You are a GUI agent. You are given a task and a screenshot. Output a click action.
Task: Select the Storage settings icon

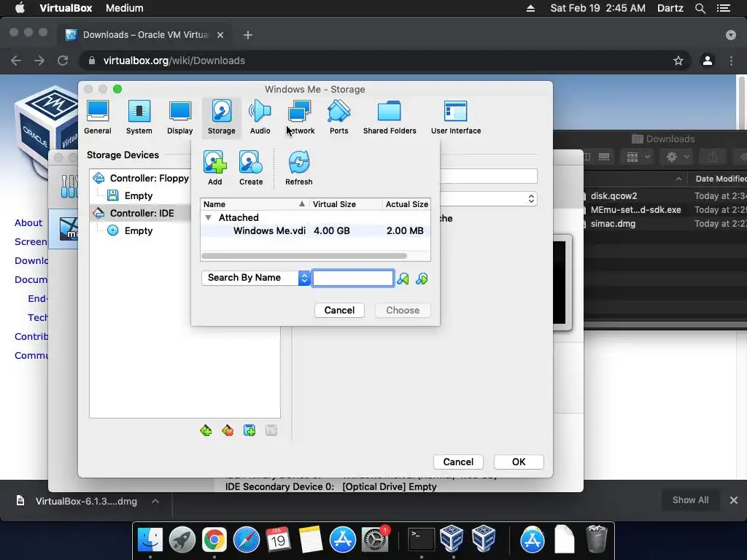pyautogui.click(x=221, y=112)
